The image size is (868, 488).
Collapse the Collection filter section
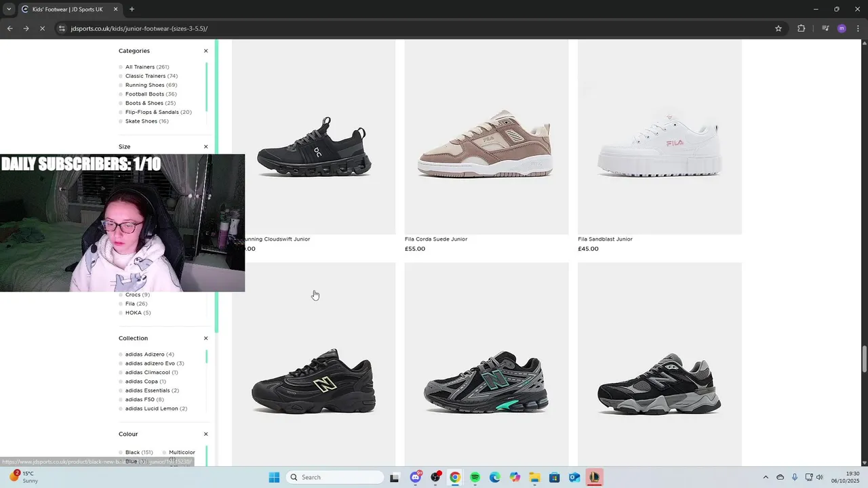click(205, 338)
